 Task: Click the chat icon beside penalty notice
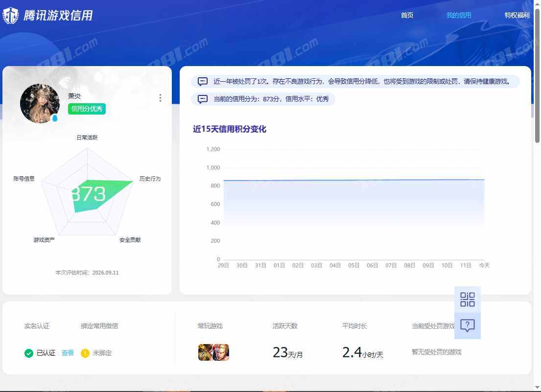coord(203,81)
